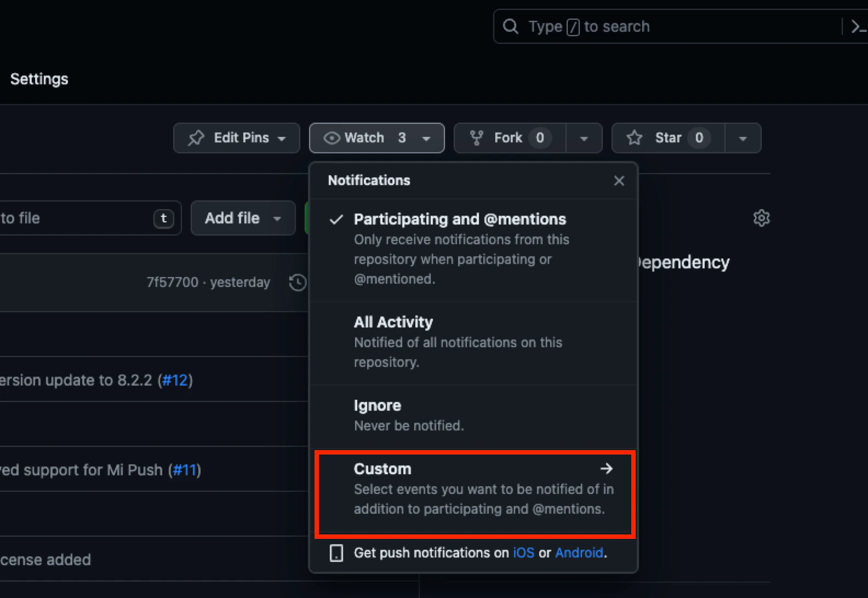
Task: Click commit hash 7f57700
Action: [x=172, y=282]
